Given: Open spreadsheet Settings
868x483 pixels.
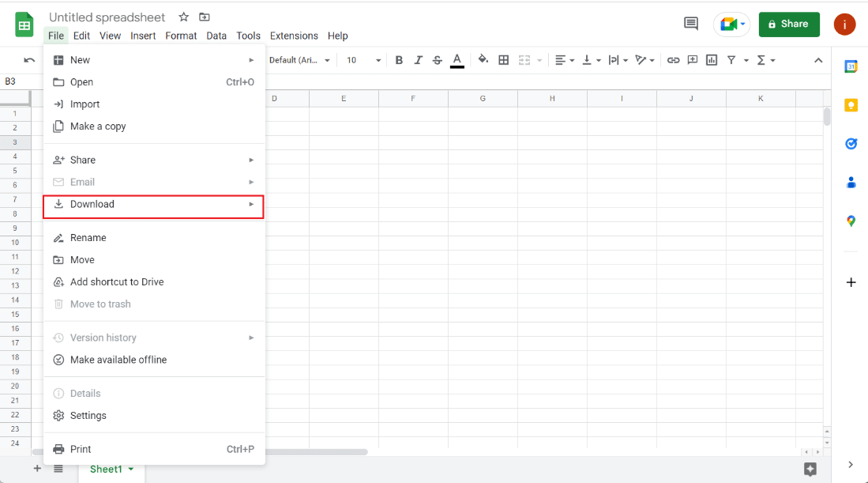Looking at the screenshot, I should tap(154, 416).
